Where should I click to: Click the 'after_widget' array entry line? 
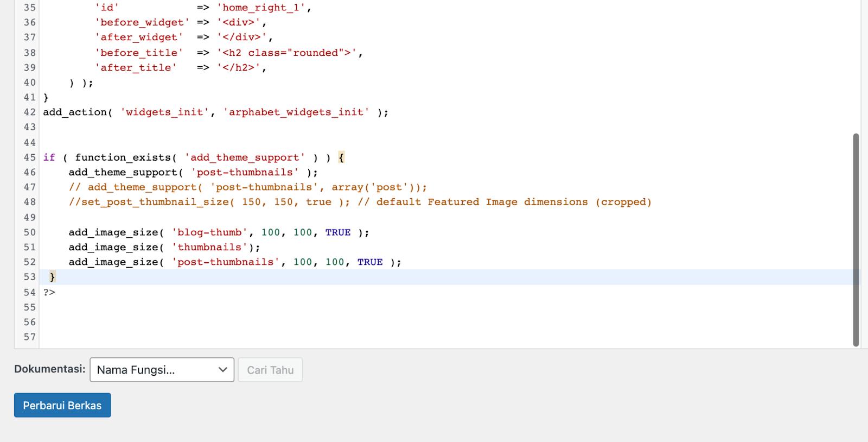pyautogui.click(x=184, y=37)
